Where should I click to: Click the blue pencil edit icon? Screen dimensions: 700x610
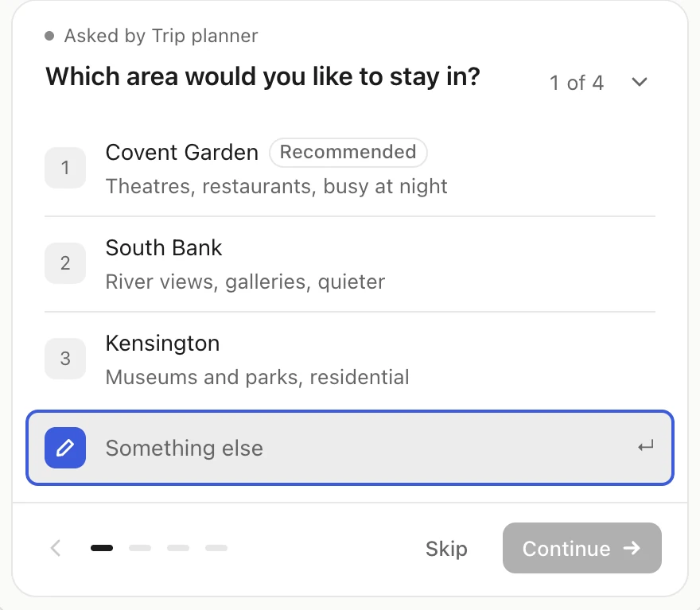[x=65, y=448]
